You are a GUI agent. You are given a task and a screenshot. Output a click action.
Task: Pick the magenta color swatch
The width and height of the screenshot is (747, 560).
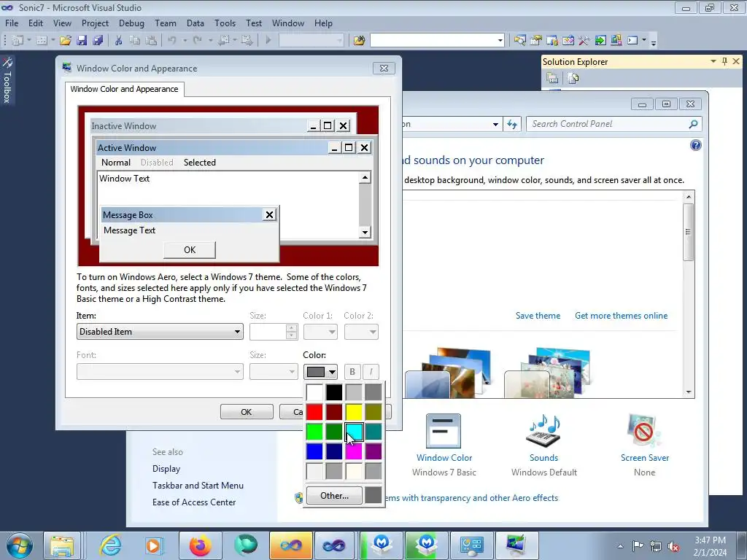tap(354, 451)
